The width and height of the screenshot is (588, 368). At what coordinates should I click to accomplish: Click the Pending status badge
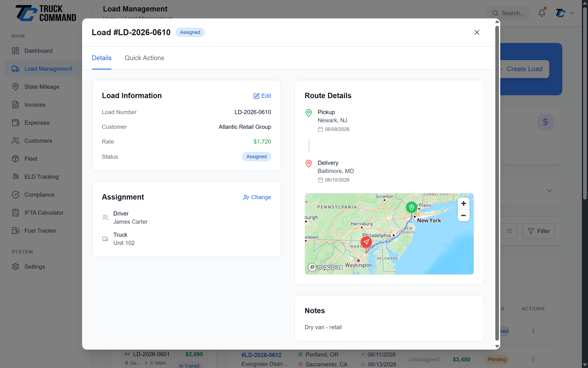497,359
